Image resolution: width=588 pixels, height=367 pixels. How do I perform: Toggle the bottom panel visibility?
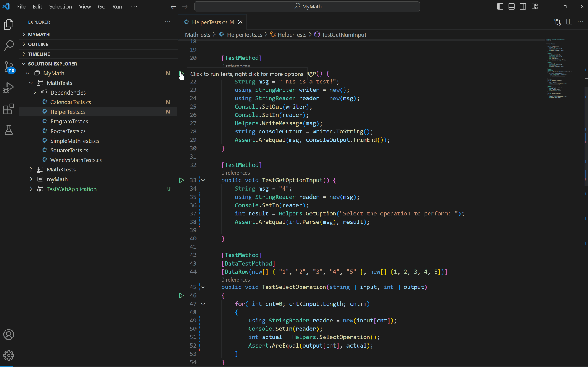[511, 6]
